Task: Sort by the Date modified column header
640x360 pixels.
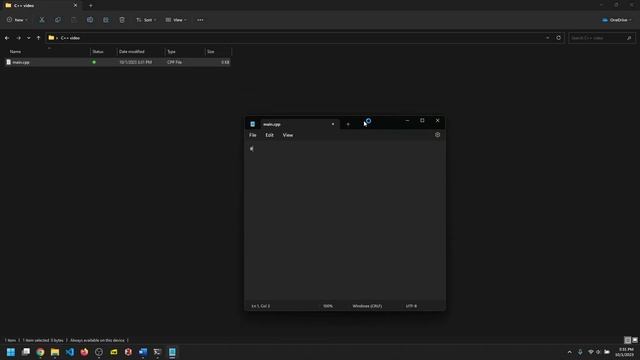Action: coord(131,52)
